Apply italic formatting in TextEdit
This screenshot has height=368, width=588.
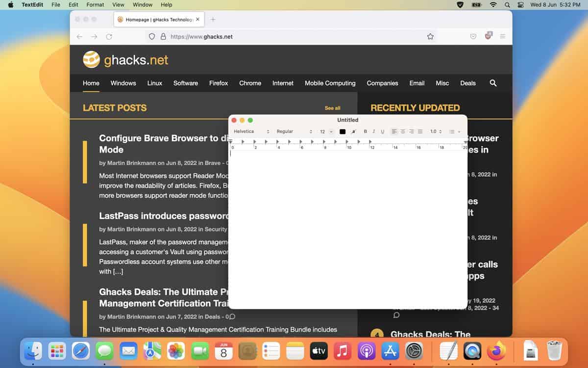373,131
